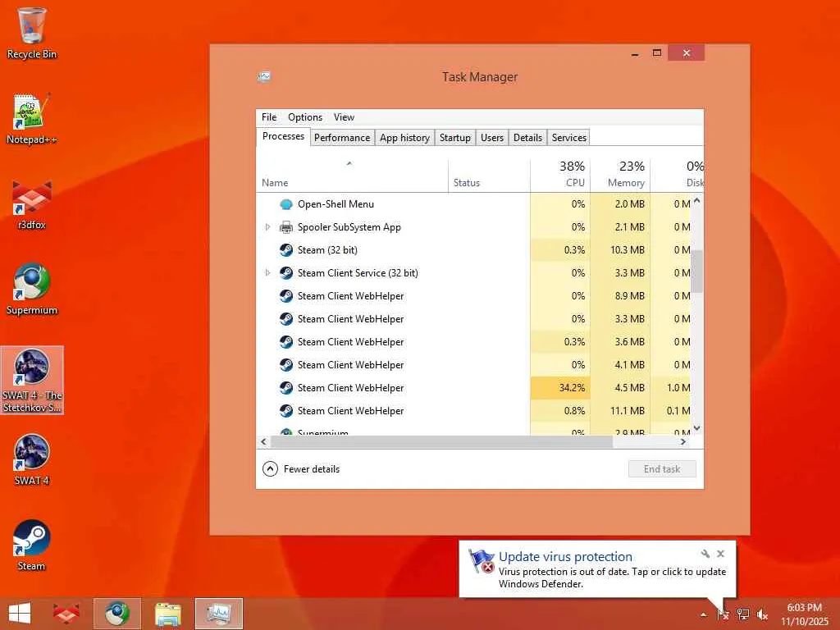Click the Steam (32 bit) process icon
This screenshot has width=840, height=630.
286,250
